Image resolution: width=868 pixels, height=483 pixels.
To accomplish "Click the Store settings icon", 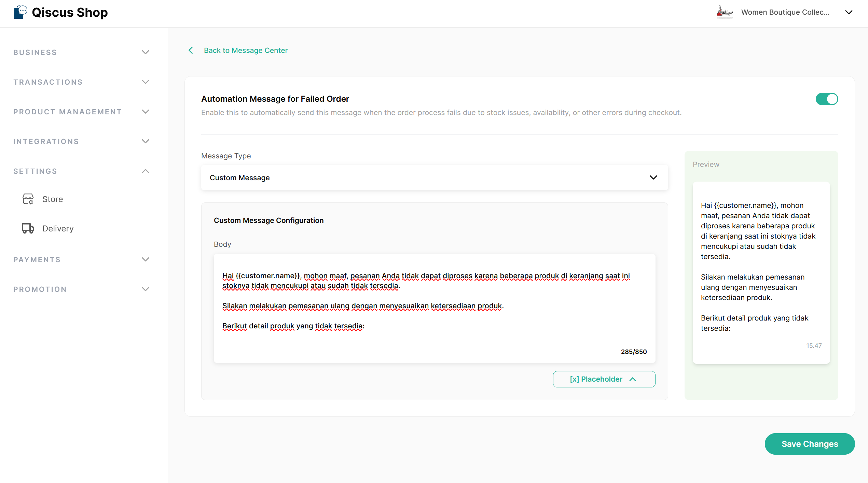I will pos(28,199).
